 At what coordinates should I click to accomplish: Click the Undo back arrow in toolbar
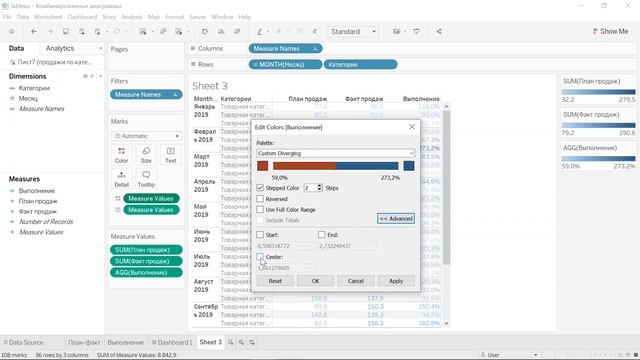tap(34, 31)
